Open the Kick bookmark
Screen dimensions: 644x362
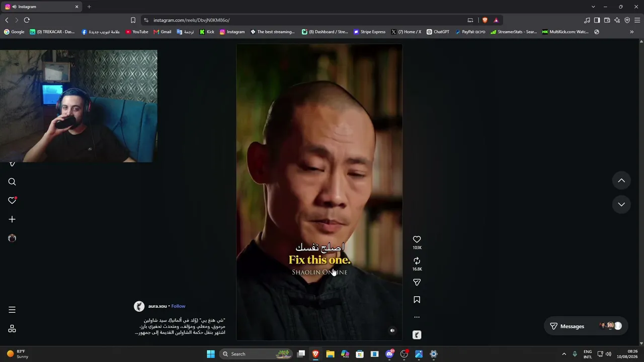(207, 32)
